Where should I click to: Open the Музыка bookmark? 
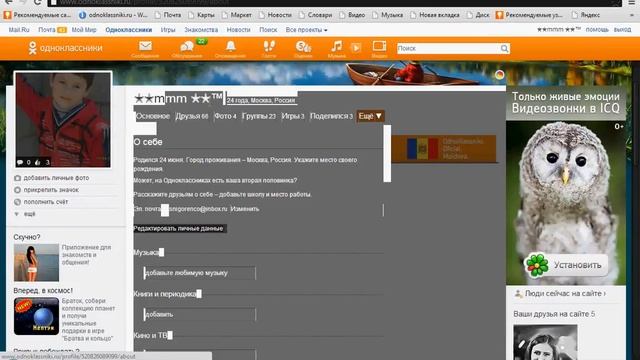387,15
